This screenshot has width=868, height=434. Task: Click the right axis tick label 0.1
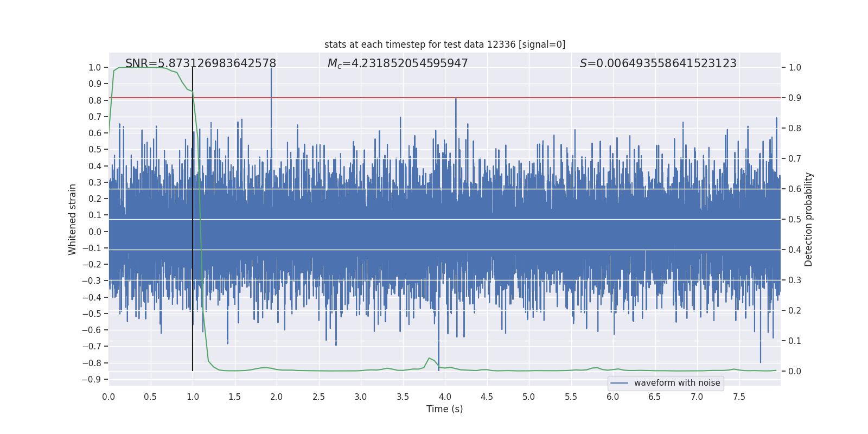point(795,341)
